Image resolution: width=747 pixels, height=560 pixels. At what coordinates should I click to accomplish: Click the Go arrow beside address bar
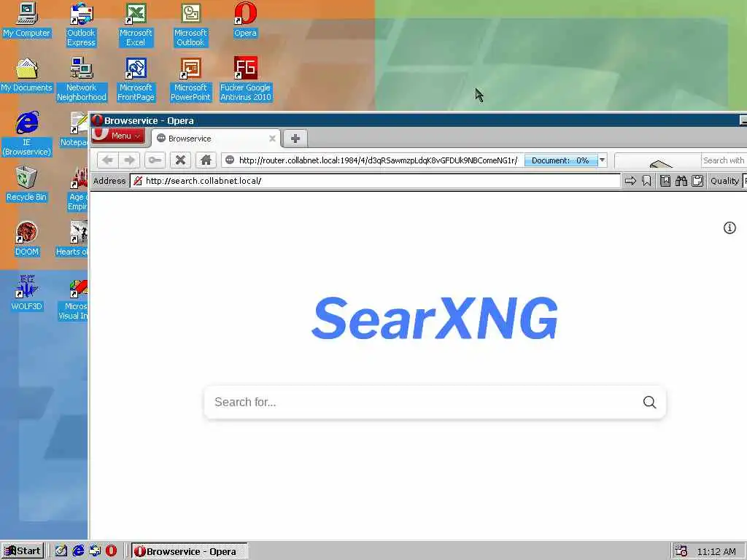tap(630, 181)
